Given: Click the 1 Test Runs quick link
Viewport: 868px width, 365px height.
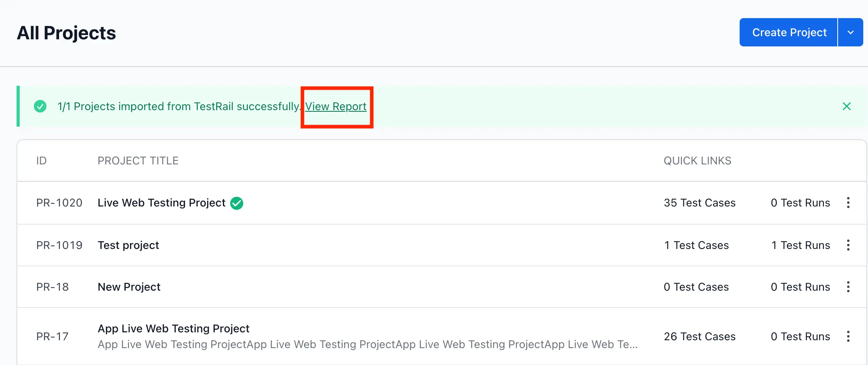Looking at the screenshot, I should (800, 245).
